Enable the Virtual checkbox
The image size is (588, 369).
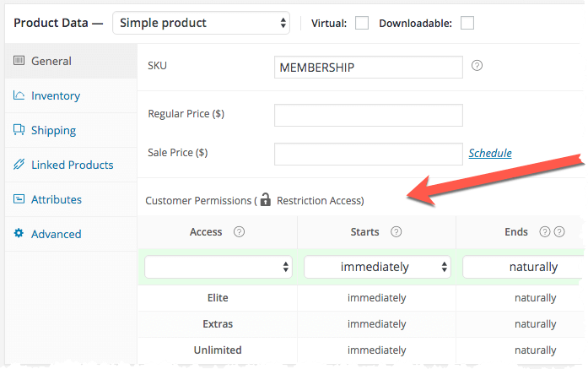(362, 23)
